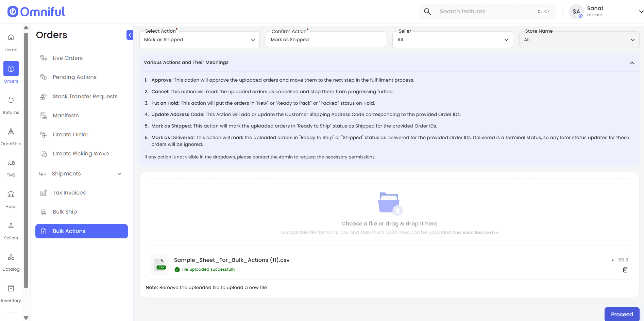
Task: Open the Seller filter dropdown
Action: (452, 40)
